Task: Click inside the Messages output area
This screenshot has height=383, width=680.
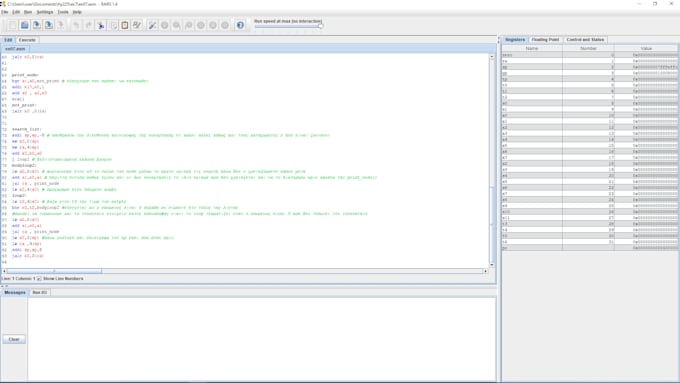Action: [262, 339]
